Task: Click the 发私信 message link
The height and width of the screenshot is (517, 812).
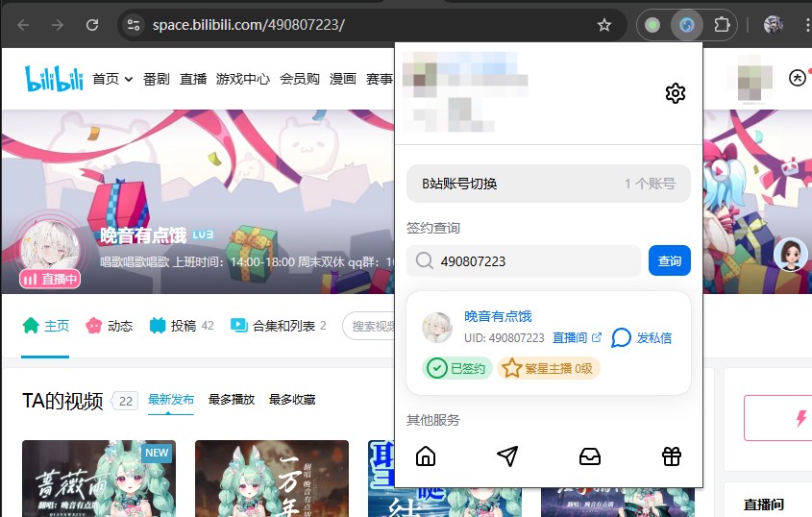Action: tap(642, 337)
